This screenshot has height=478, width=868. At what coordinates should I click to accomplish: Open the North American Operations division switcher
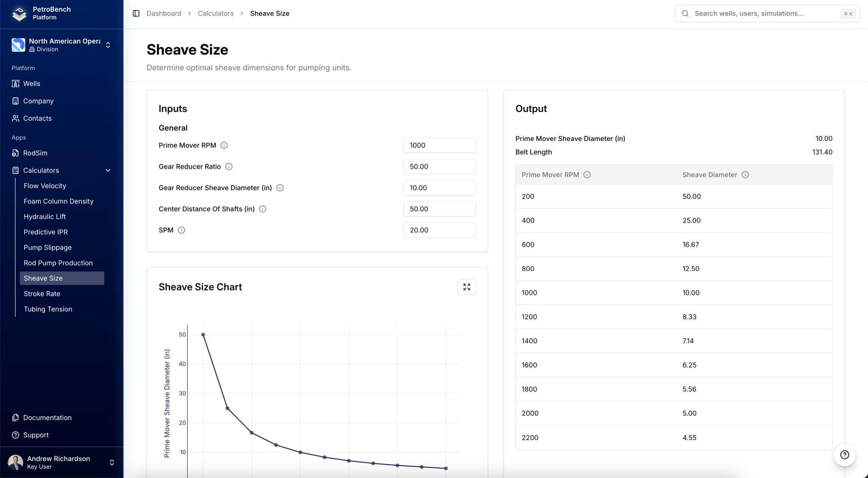pyautogui.click(x=108, y=45)
